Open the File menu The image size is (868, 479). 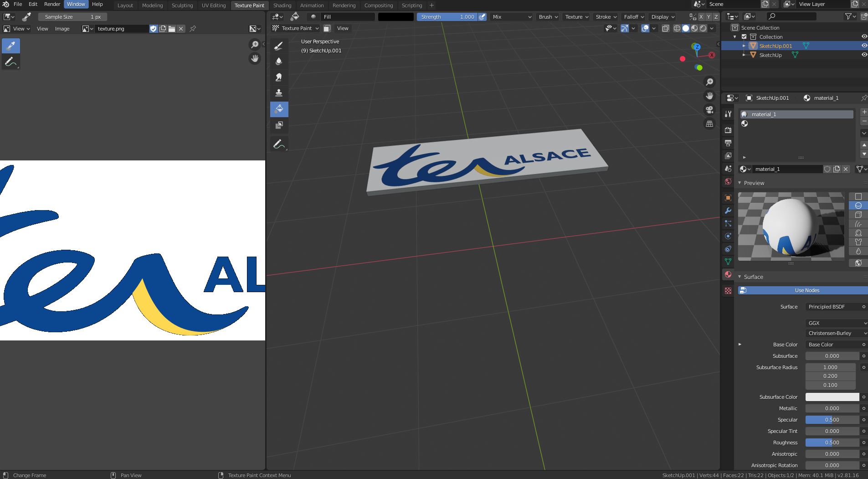(x=18, y=4)
